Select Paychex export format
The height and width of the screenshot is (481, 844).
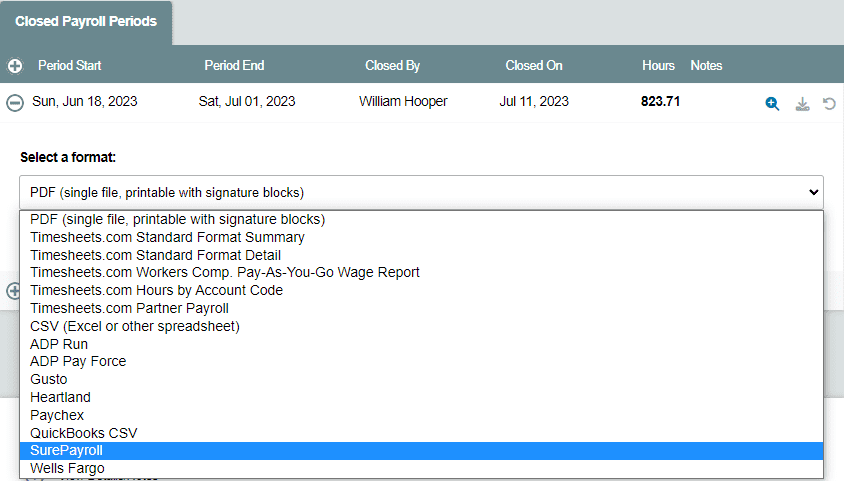421,415
